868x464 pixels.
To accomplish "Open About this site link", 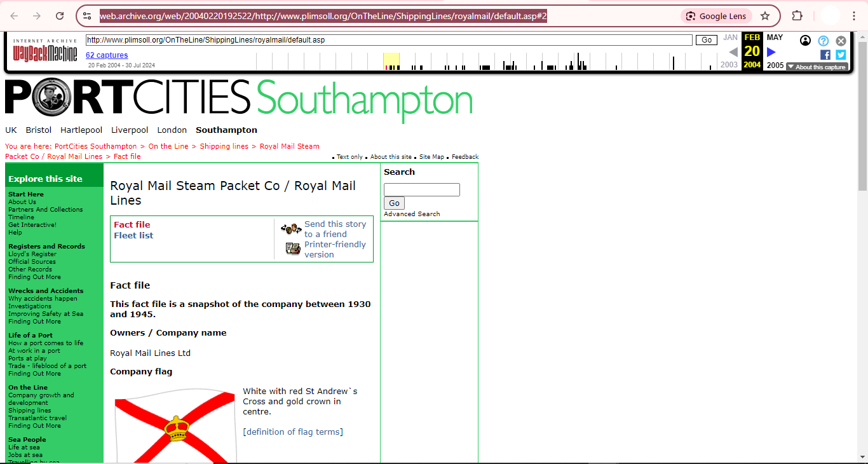I will click(391, 157).
